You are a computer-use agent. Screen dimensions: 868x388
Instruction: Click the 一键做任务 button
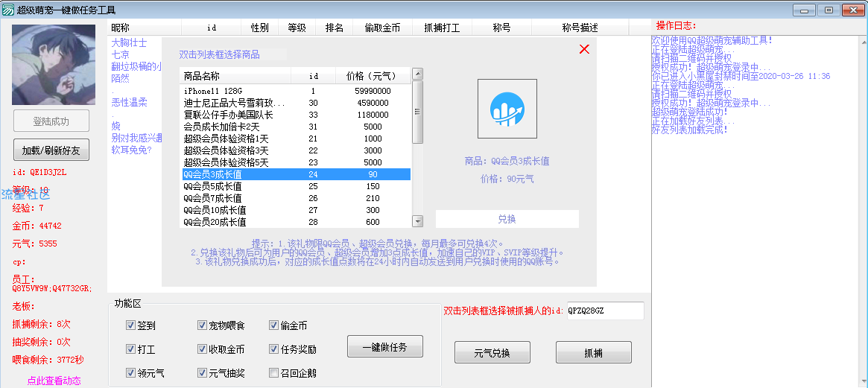tap(384, 347)
